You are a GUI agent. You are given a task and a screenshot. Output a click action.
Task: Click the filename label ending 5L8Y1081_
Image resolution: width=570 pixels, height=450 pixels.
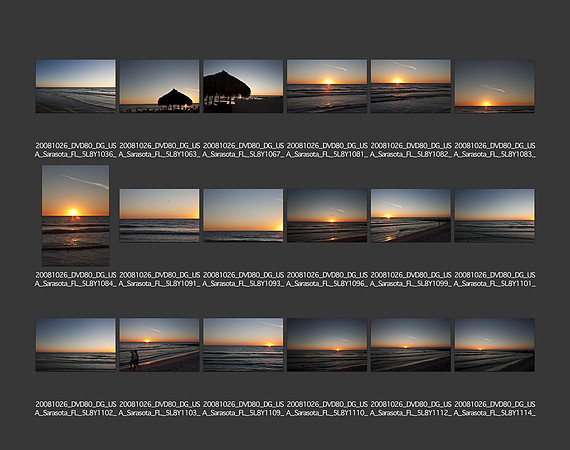pos(327,150)
